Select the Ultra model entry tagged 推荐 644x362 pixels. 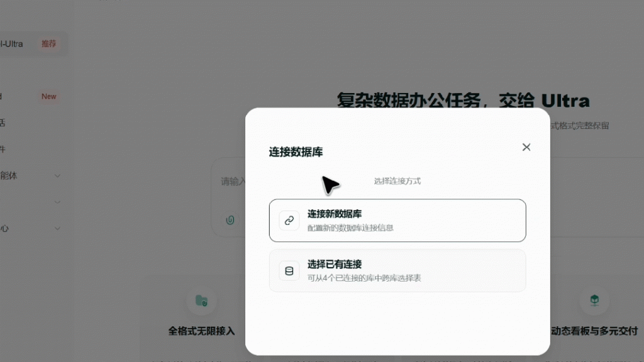33,43
